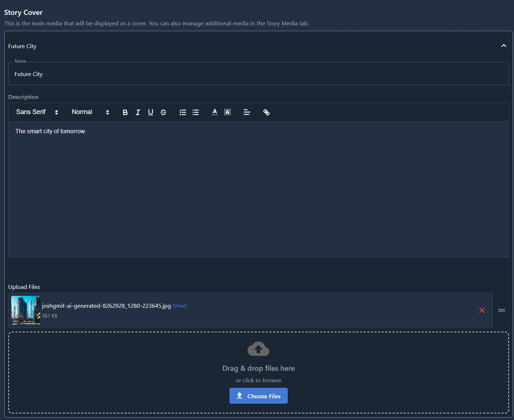Open the Normal text size dropdown

pyautogui.click(x=90, y=112)
